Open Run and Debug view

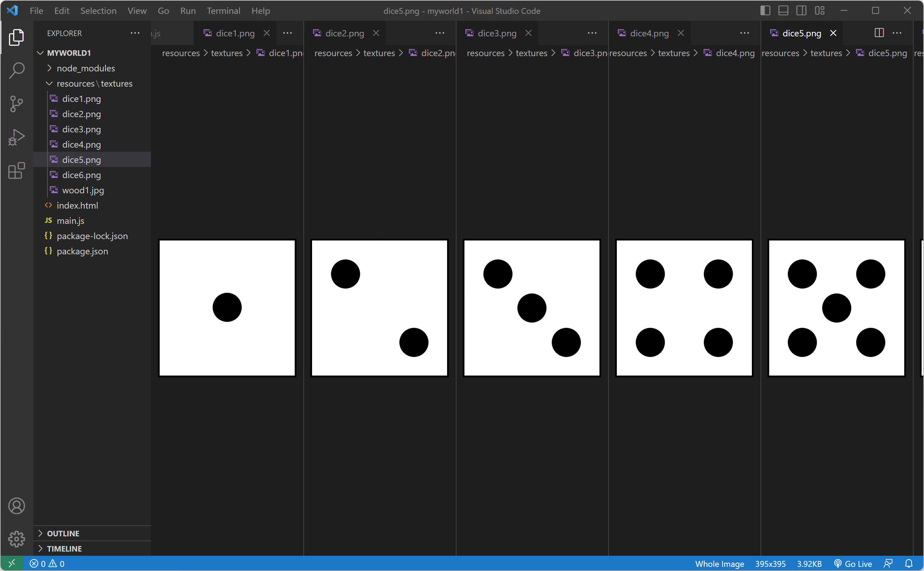[x=17, y=137]
